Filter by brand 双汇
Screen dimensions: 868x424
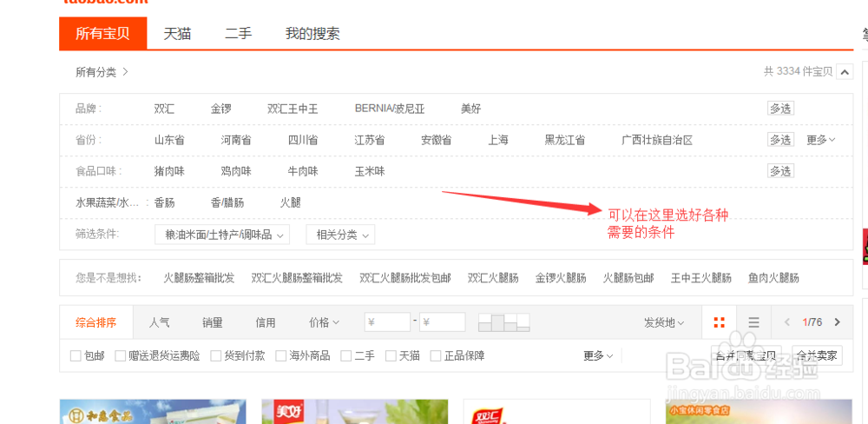pyautogui.click(x=164, y=109)
